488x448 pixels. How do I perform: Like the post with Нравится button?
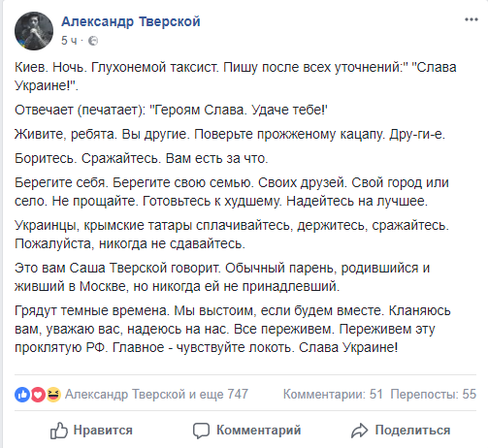coord(91,431)
